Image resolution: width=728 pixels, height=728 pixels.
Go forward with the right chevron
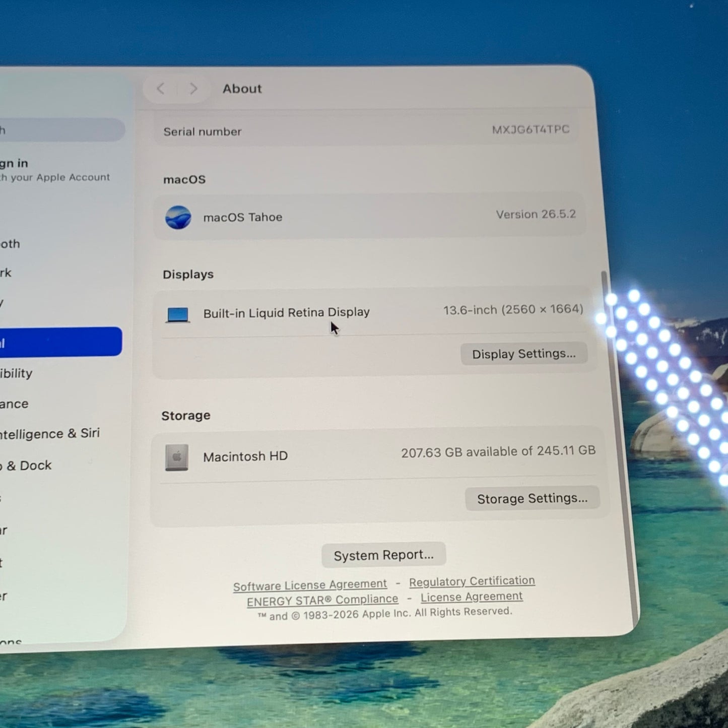193,89
